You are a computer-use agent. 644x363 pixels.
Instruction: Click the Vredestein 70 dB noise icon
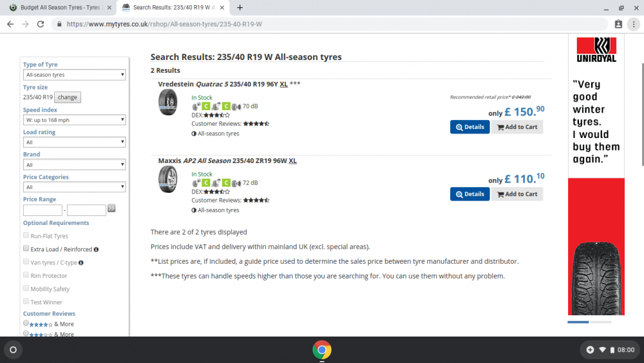236,106
